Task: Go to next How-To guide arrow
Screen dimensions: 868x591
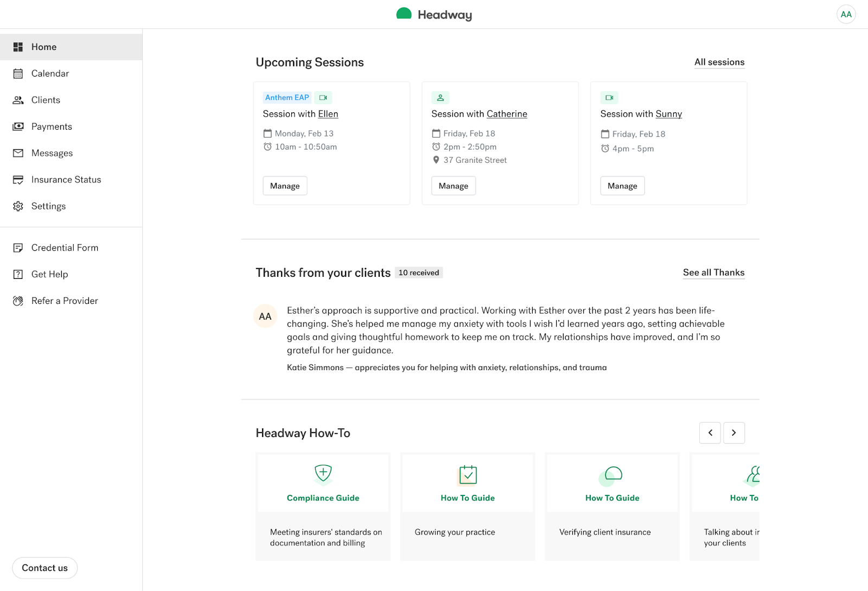Action: 733,433
